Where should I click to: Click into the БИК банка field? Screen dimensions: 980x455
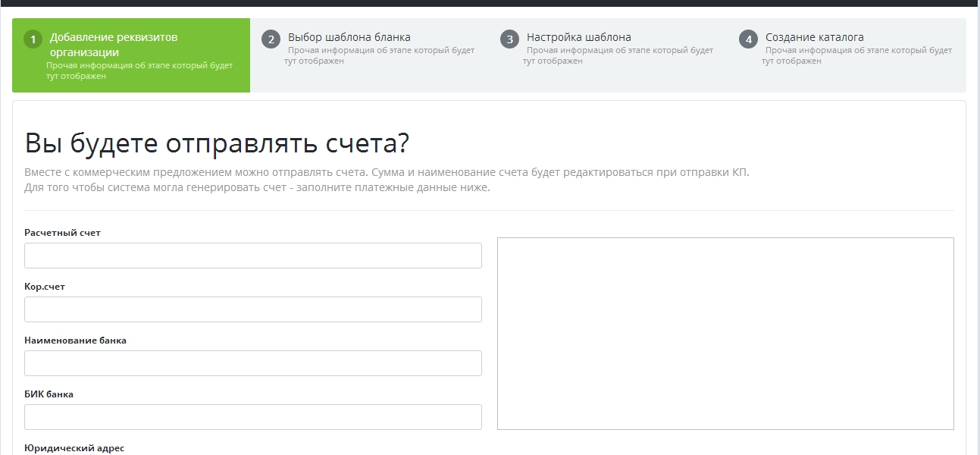click(x=253, y=417)
